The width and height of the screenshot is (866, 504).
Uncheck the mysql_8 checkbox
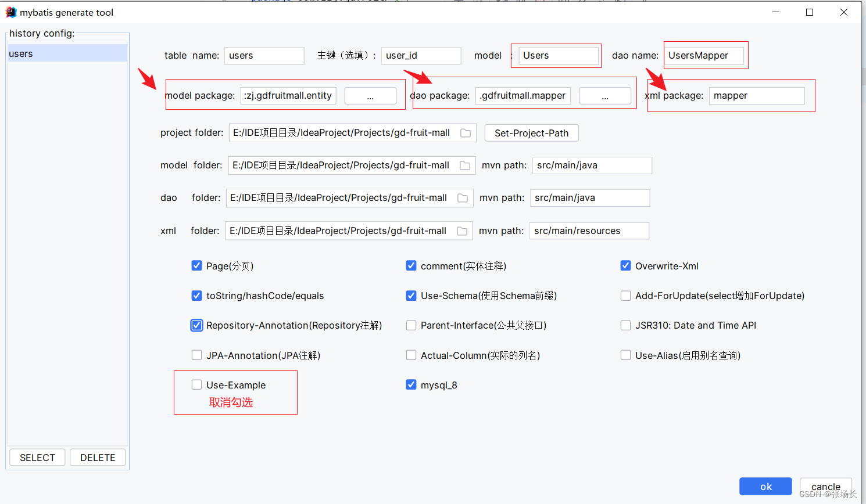point(411,385)
